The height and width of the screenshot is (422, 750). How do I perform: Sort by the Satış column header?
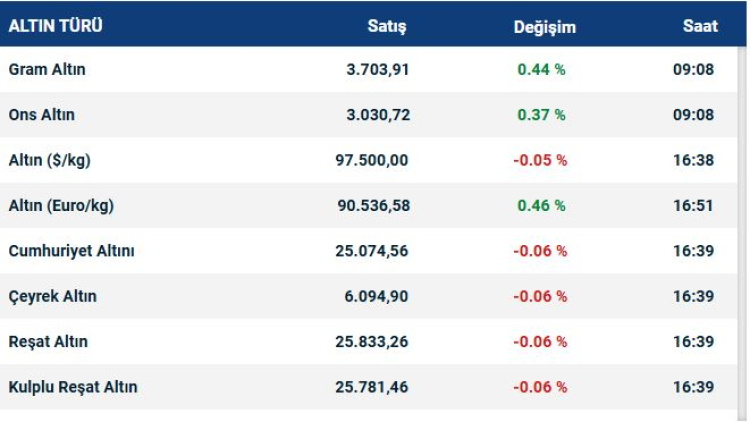[387, 27]
